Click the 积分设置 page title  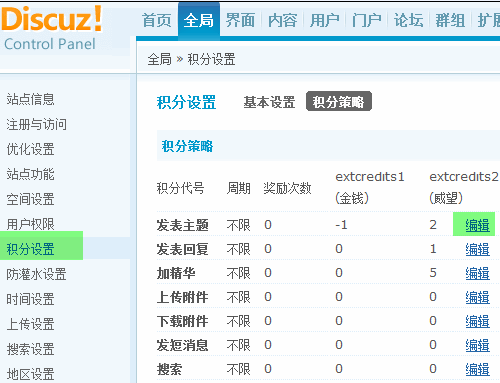186,102
